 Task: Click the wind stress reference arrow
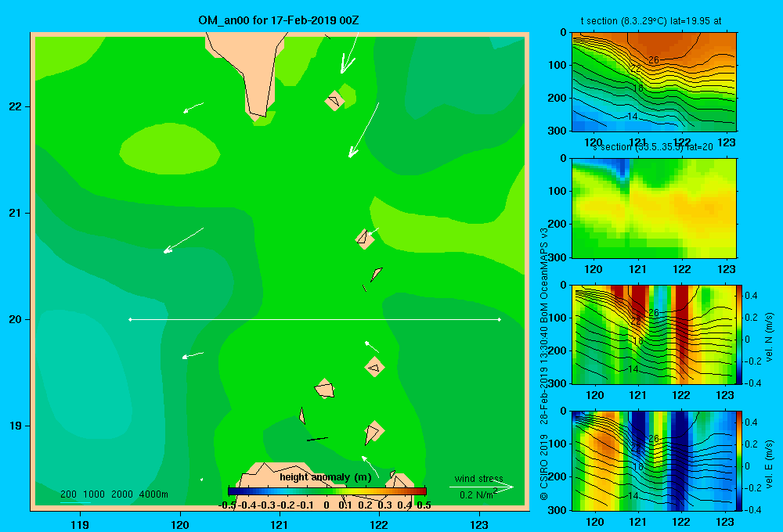pos(482,487)
